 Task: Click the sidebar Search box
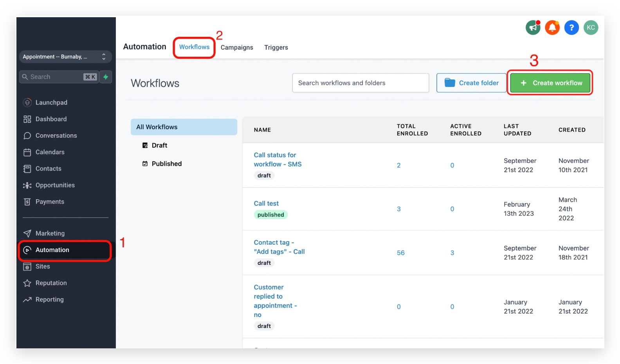click(59, 77)
